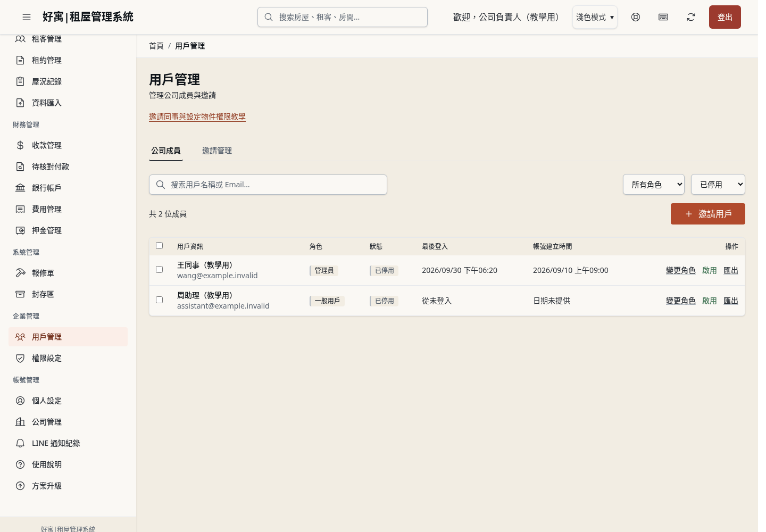Viewport: 766px width, 532px height.
Task: Click the 日期未提供 cell
Action: [552, 301]
